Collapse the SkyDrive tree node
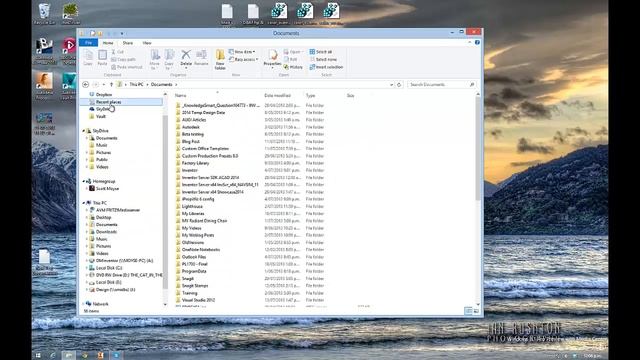Viewport: 640px width, 360px height. (x=84, y=131)
